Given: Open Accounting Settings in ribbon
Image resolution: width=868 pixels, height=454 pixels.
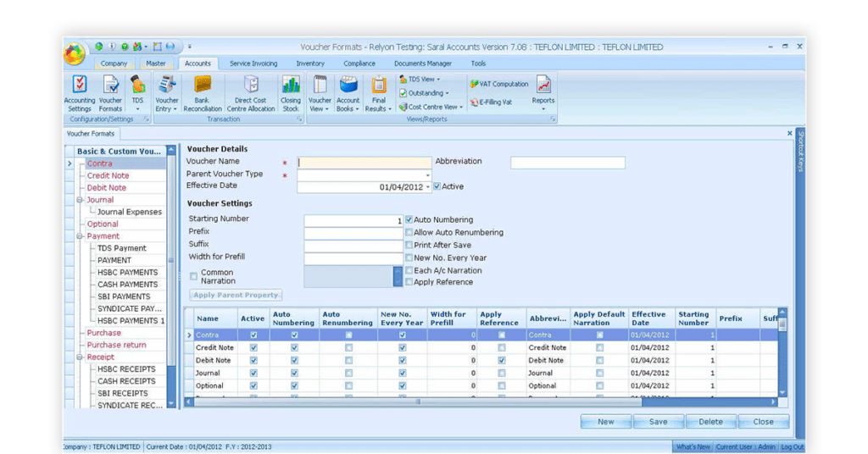Looking at the screenshot, I should click(x=80, y=93).
